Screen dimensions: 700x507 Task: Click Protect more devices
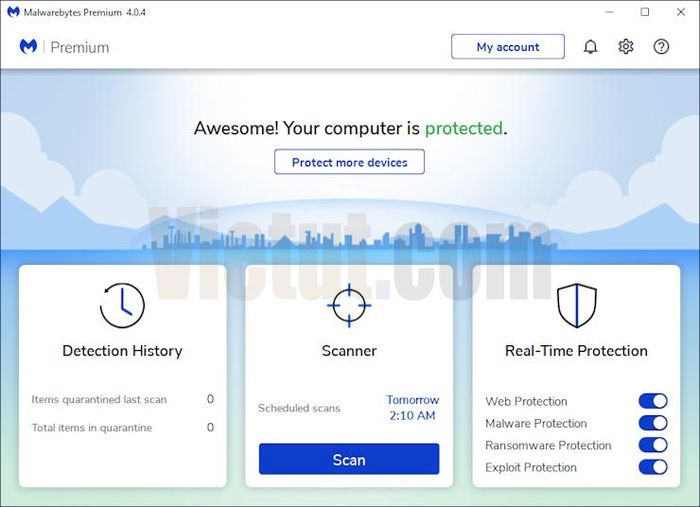349,162
